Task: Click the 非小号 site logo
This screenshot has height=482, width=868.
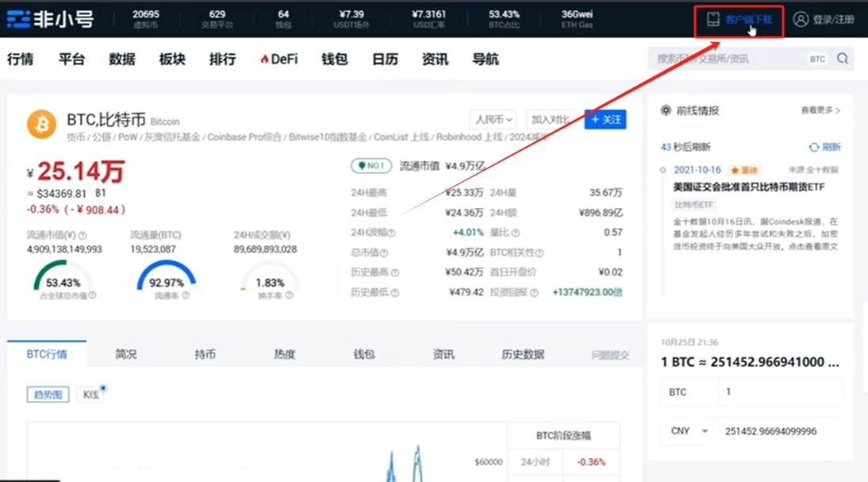Action: click(x=50, y=19)
